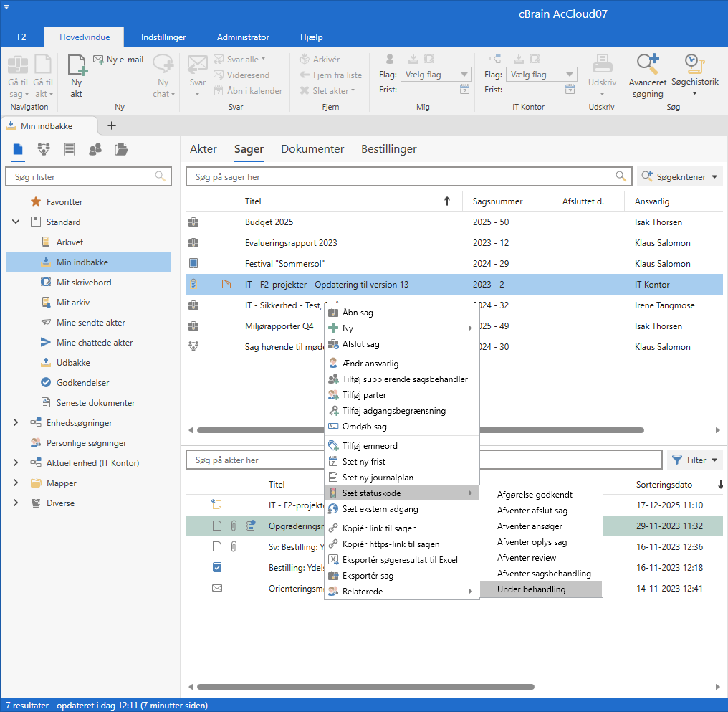Click the cases list horizontal scrollbar
The image size is (728, 712).
[420, 430]
